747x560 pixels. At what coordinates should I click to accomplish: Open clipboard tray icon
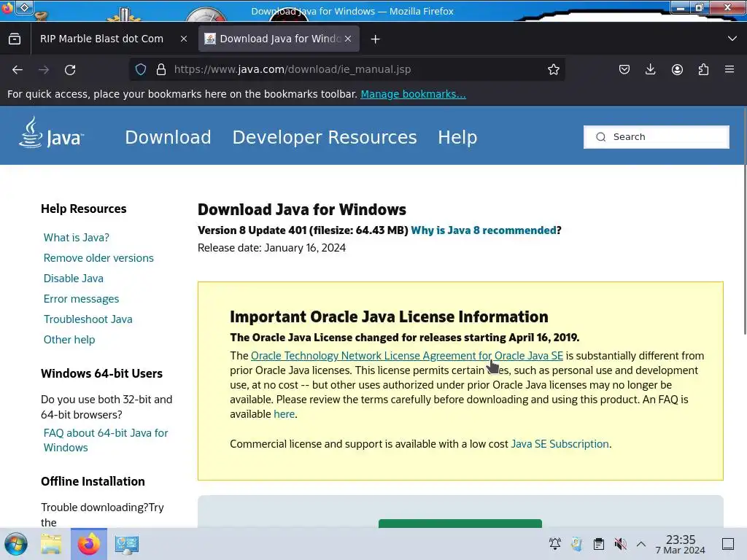[x=599, y=544]
